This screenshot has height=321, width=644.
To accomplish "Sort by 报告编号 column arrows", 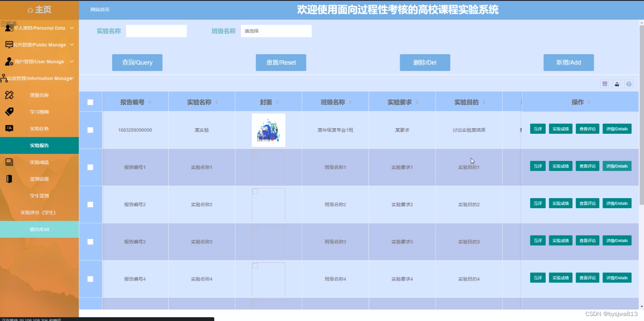I will pos(150,102).
